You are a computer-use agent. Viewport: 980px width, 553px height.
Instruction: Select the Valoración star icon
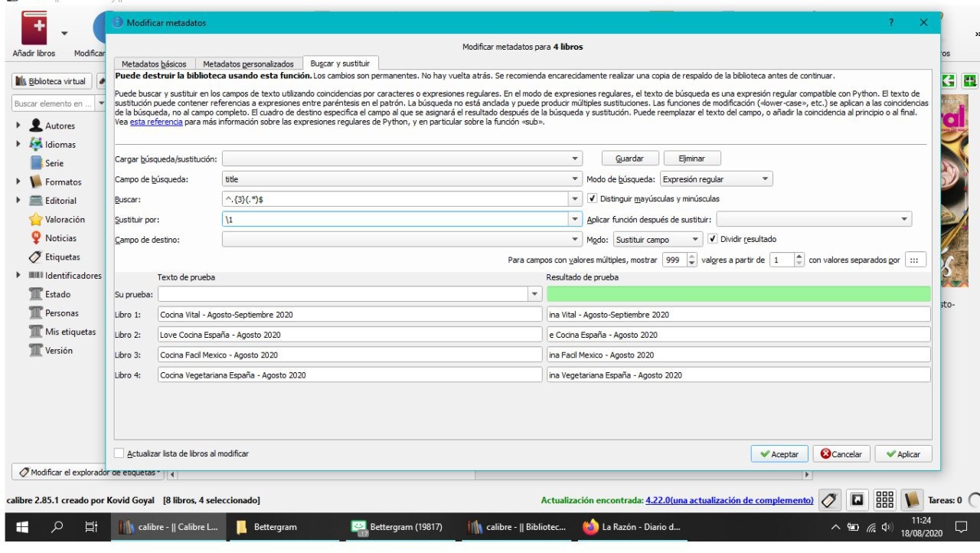[36, 219]
